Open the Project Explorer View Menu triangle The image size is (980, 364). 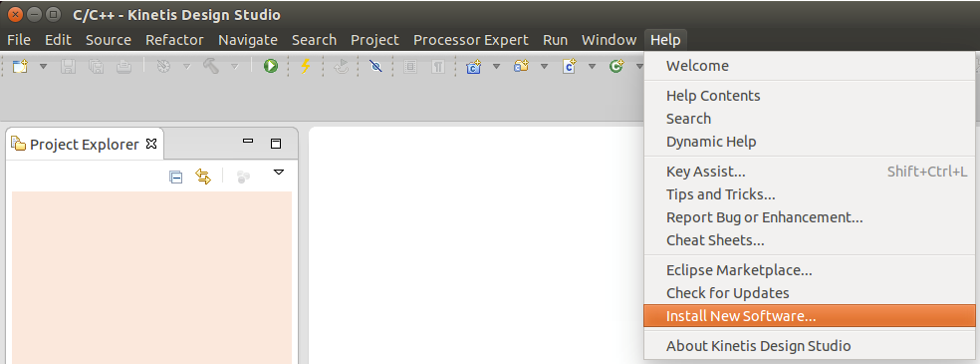point(280,172)
